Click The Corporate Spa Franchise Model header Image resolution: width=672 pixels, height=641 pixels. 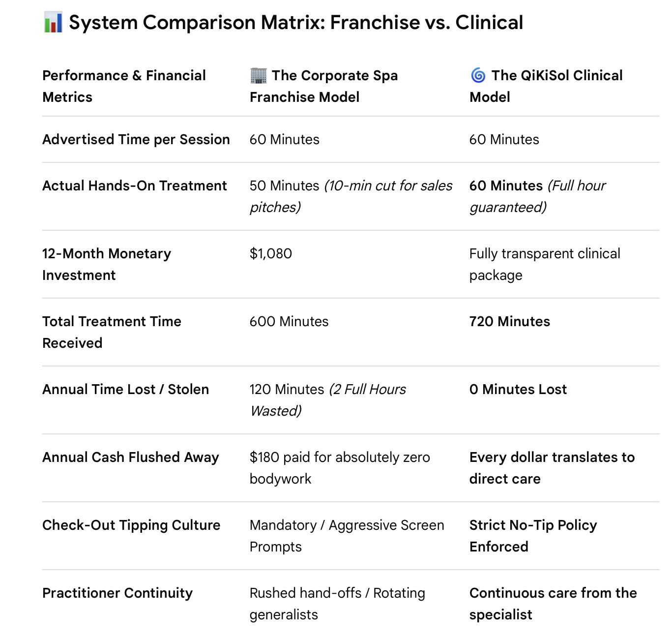coord(324,86)
